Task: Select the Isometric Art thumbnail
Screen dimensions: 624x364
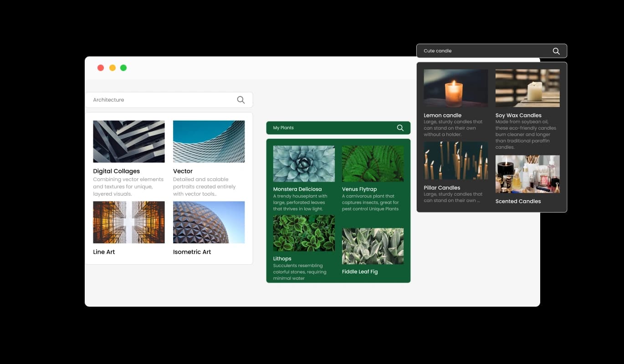Action: pos(209,222)
